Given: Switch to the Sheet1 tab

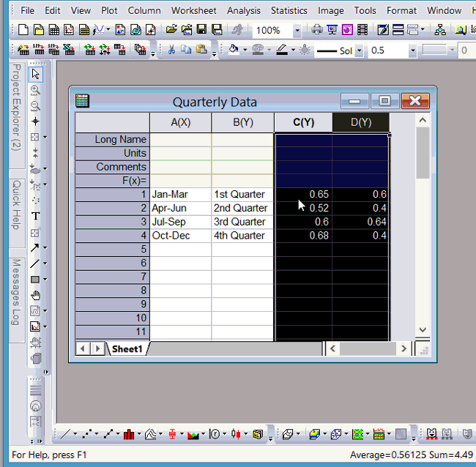Looking at the screenshot, I should coord(127,349).
